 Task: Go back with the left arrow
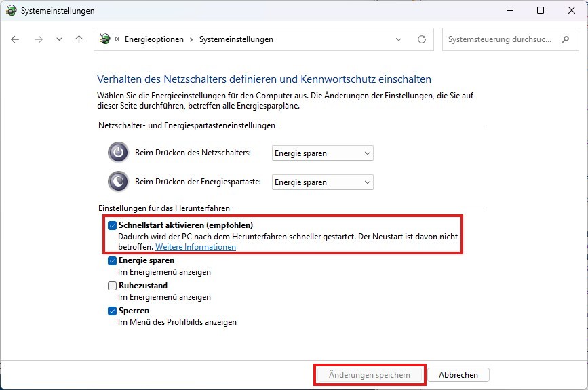[x=15, y=39]
